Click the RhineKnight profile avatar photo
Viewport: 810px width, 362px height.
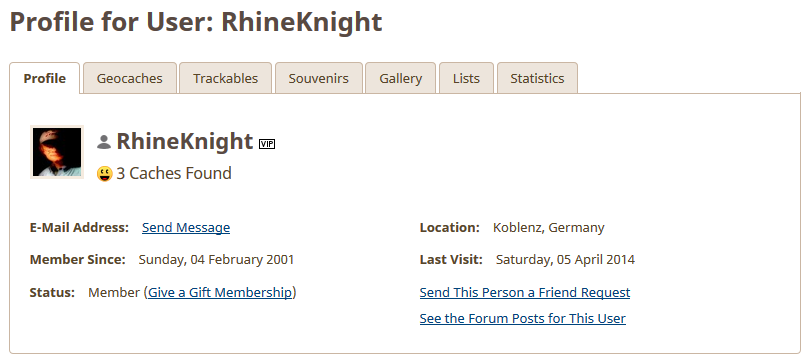pos(57,152)
